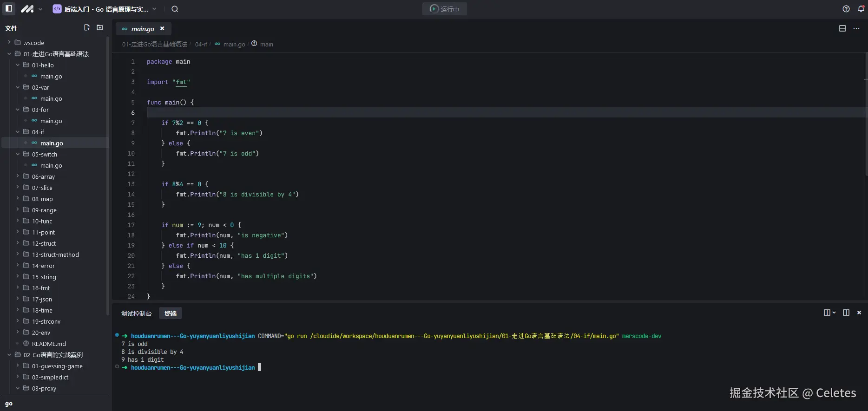
Task: Open the help question mark icon
Action: (846, 9)
